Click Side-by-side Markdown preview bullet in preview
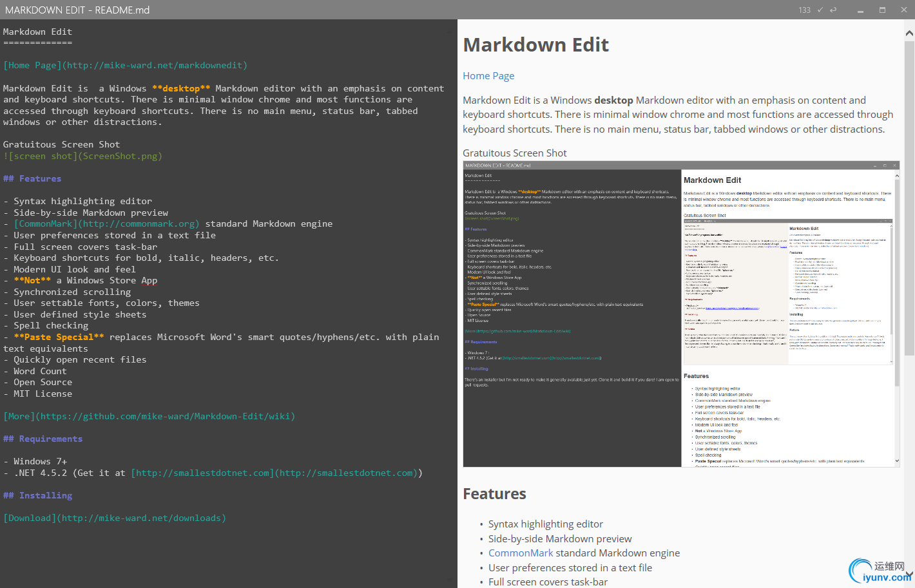This screenshot has width=915, height=588. [560, 539]
